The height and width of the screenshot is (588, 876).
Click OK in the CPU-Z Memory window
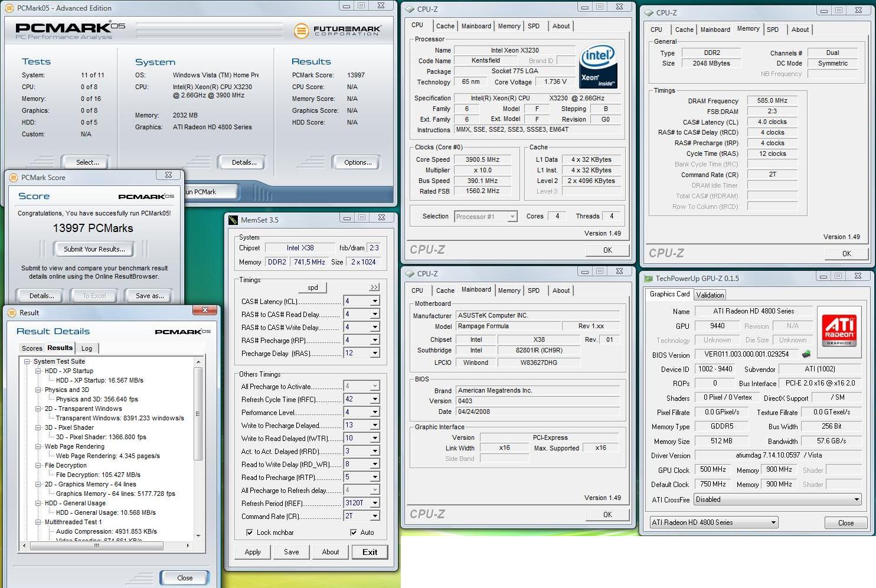pos(847,254)
